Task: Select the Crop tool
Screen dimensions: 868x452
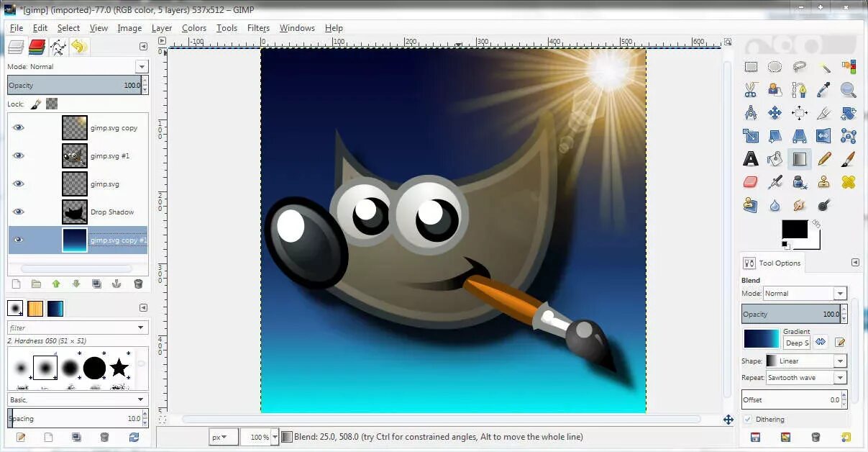Action: (824, 113)
